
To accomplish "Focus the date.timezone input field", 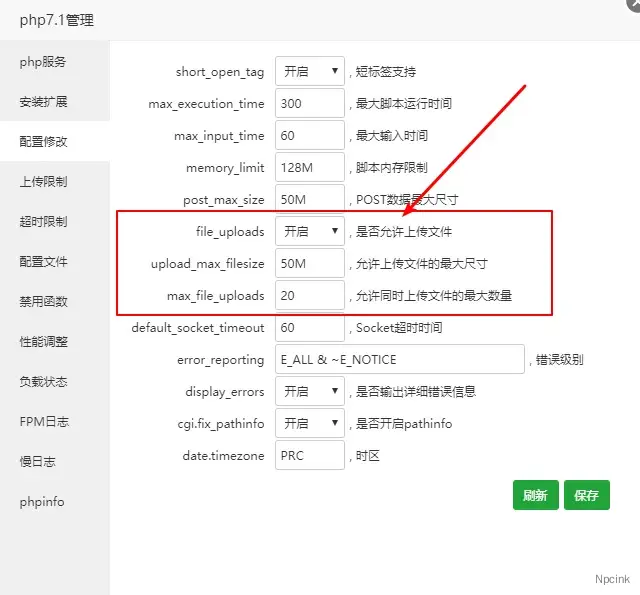I will click(x=309, y=456).
